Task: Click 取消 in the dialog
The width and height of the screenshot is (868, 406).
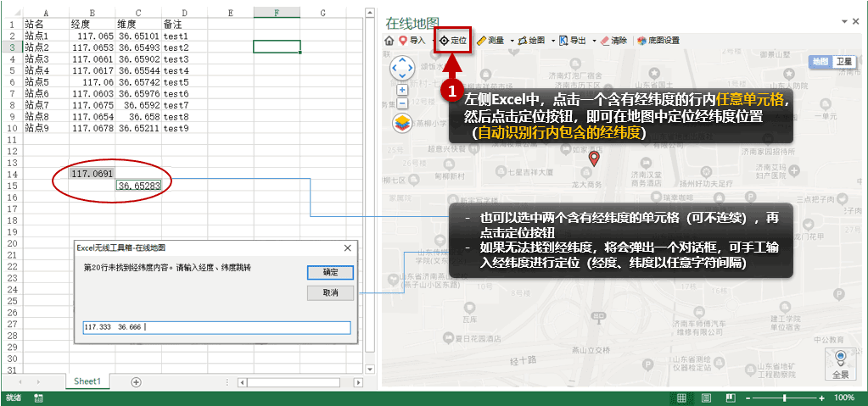Action: [x=330, y=292]
